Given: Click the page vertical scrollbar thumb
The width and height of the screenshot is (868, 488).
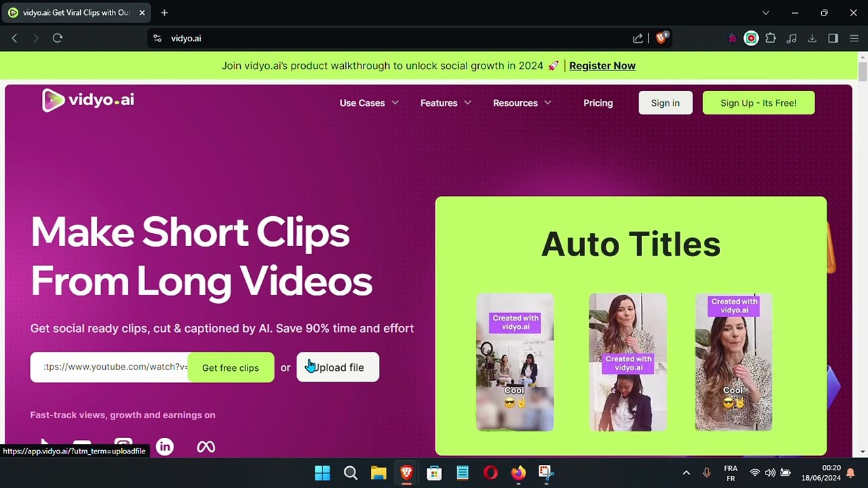Looking at the screenshot, I should pos(863,72).
